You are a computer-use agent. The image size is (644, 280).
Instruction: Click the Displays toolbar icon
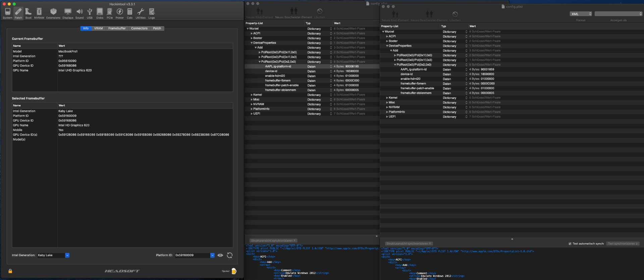68,13
